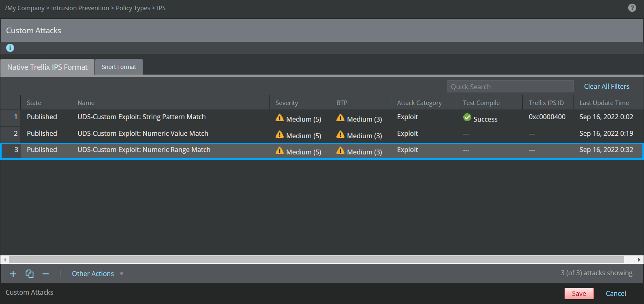The width and height of the screenshot is (644, 304).
Task: Click BTP warning icon for Numeric Range Match
Action: coord(340,150)
